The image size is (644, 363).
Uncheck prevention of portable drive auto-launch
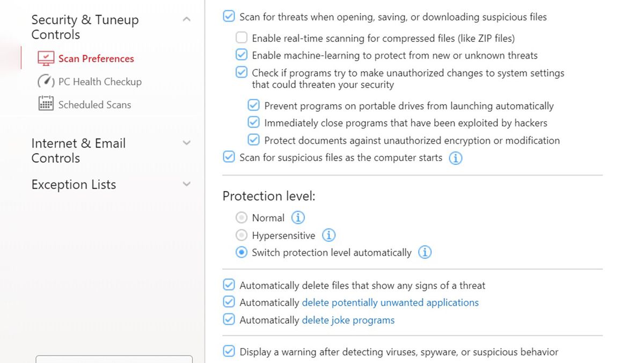253,105
